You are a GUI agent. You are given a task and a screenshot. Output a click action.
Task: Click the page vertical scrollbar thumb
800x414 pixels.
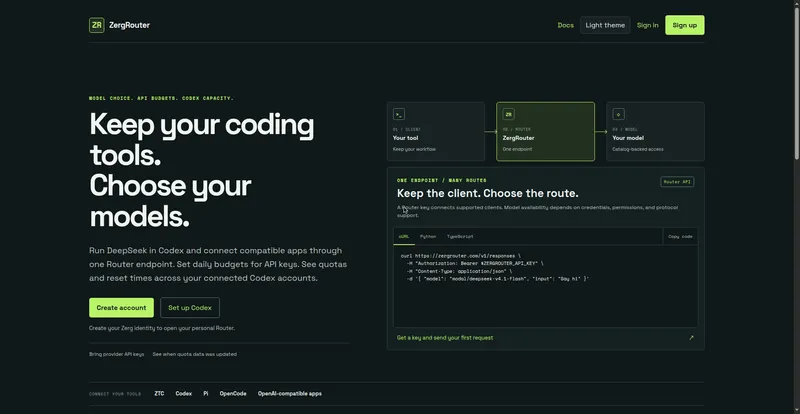click(796, 82)
